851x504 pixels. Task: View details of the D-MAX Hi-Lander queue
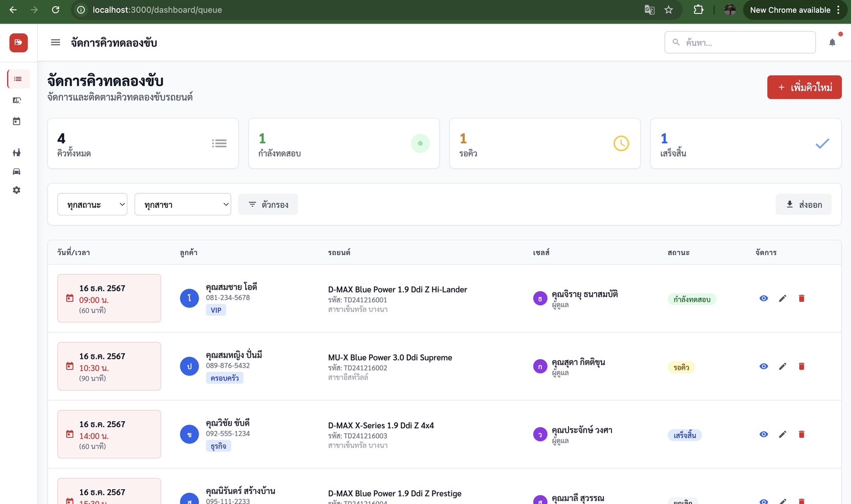(x=763, y=298)
